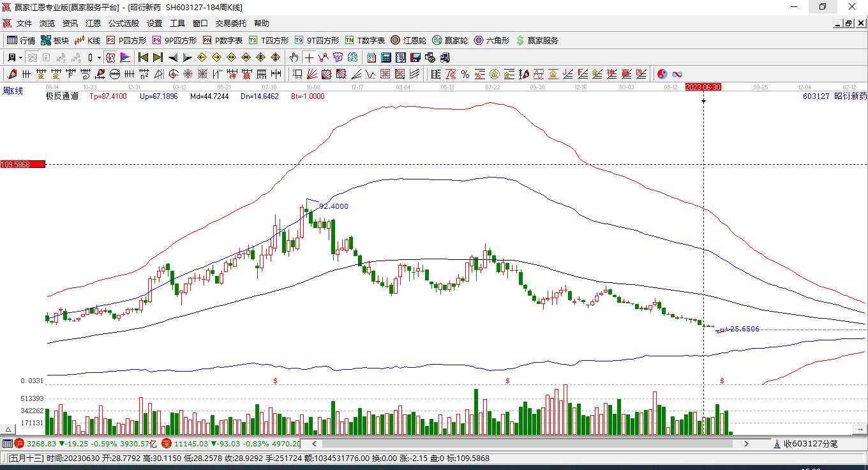The width and height of the screenshot is (868, 470).
Task: Open the 窗口 menu
Action: click(x=200, y=24)
